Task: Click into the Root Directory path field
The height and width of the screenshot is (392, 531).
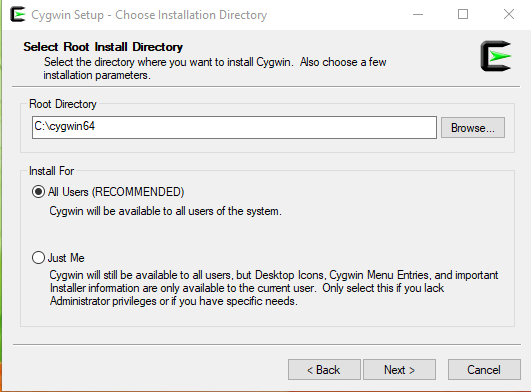Action: coord(234,127)
